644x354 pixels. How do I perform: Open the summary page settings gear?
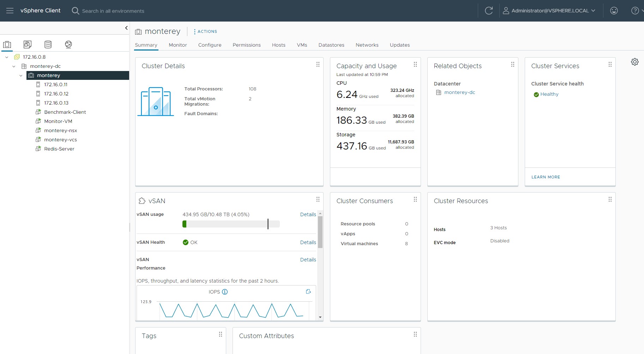click(634, 62)
